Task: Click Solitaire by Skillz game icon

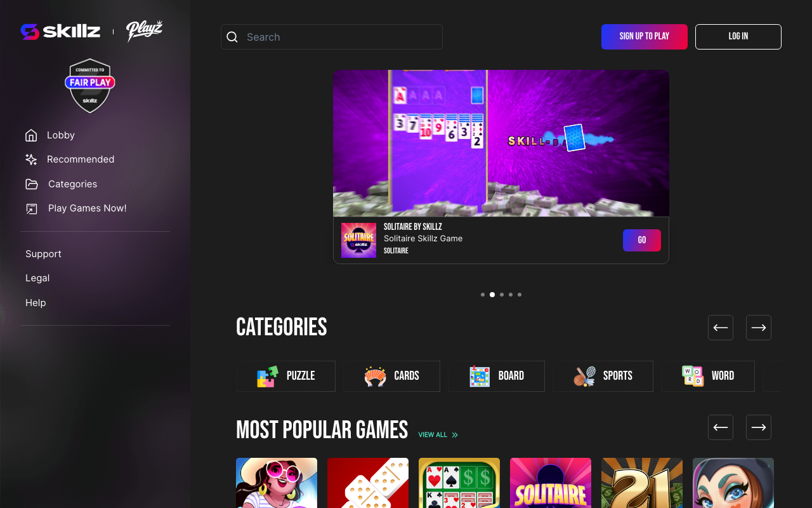Action: point(358,240)
